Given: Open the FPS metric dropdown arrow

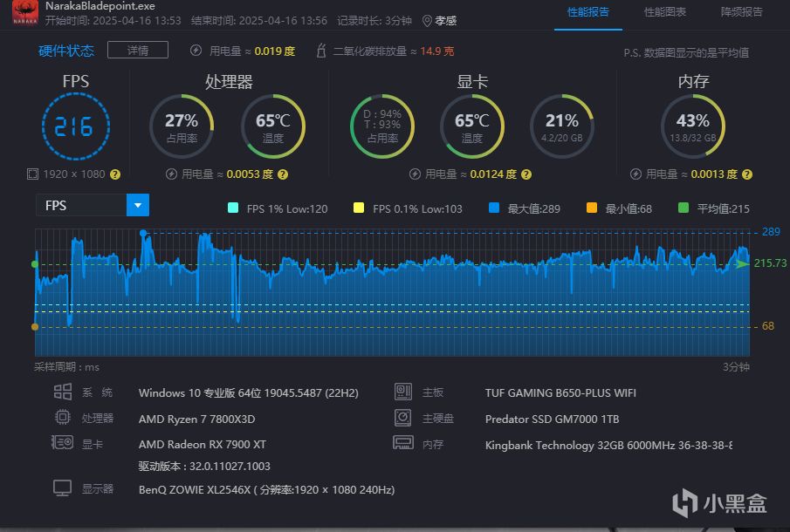Looking at the screenshot, I should click(x=138, y=205).
